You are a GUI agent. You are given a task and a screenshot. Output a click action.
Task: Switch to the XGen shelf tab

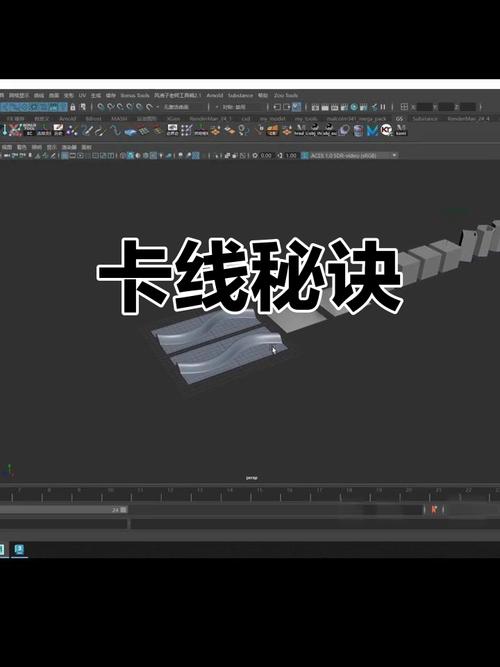click(173, 119)
